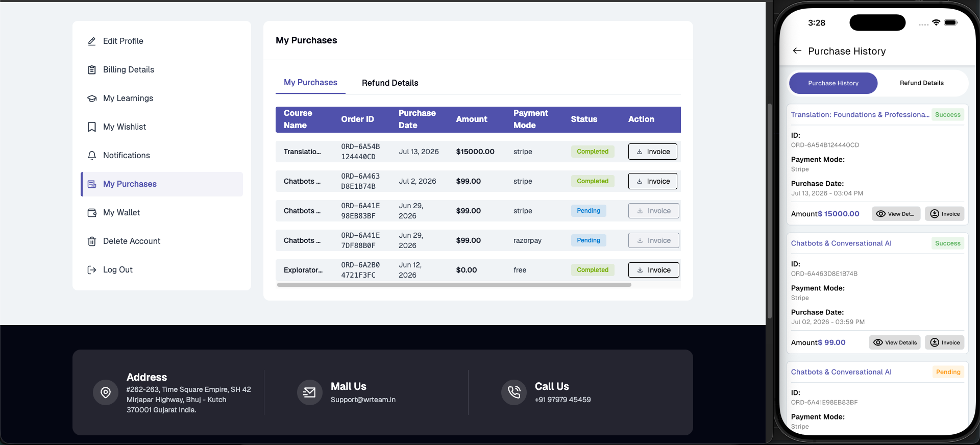Open the Success-status Chatbots & Conversational AI title
Viewport: 980px width, 445px height.
point(841,243)
